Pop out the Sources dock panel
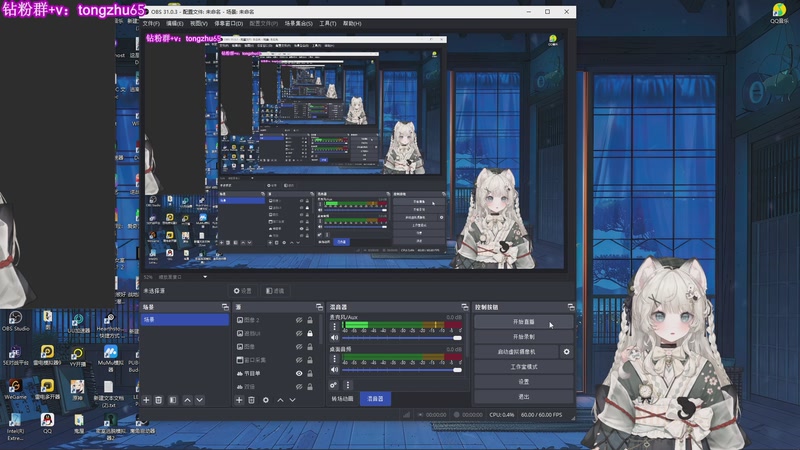 point(319,307)
